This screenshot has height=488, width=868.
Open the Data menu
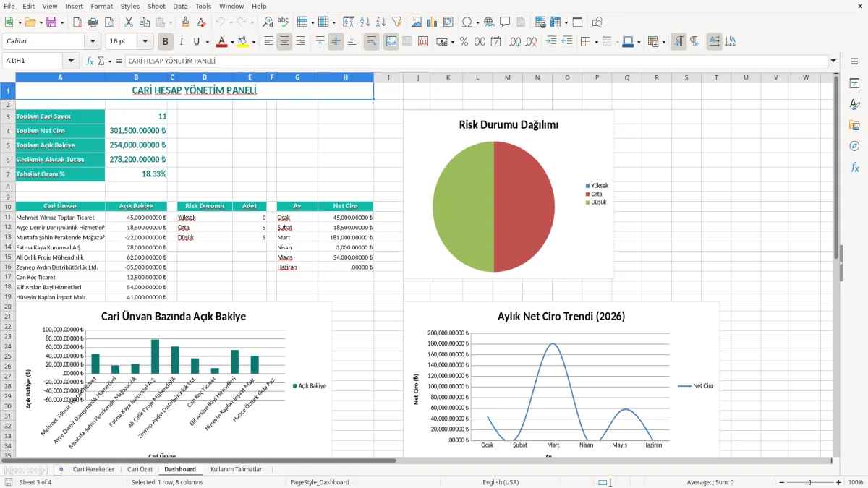pos(180,6)
